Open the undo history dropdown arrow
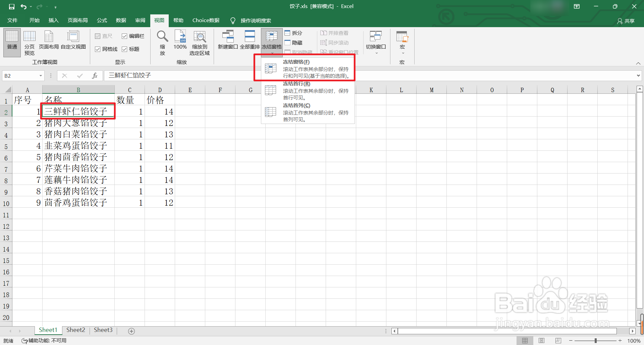This screenshot has width=644, height=345. pos(31,6)
